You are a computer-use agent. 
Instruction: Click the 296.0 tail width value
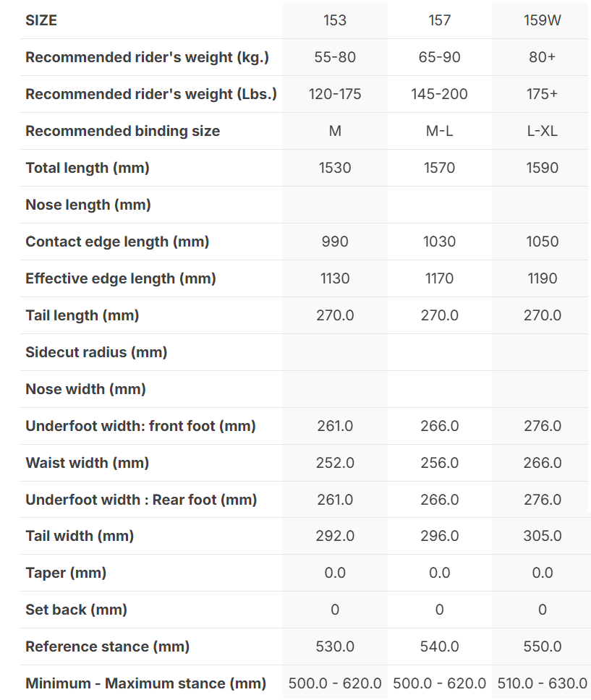pyautogui.click(x=439, y=536)
